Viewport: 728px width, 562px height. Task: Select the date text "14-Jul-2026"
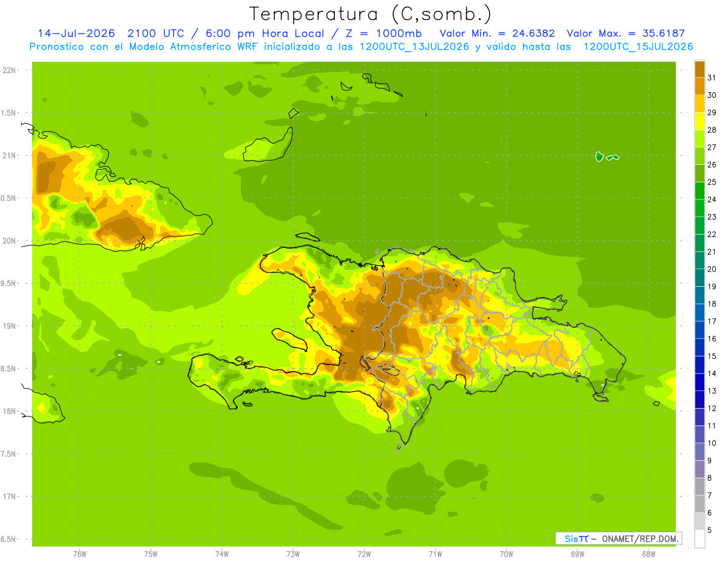click(x=76, y=33)
